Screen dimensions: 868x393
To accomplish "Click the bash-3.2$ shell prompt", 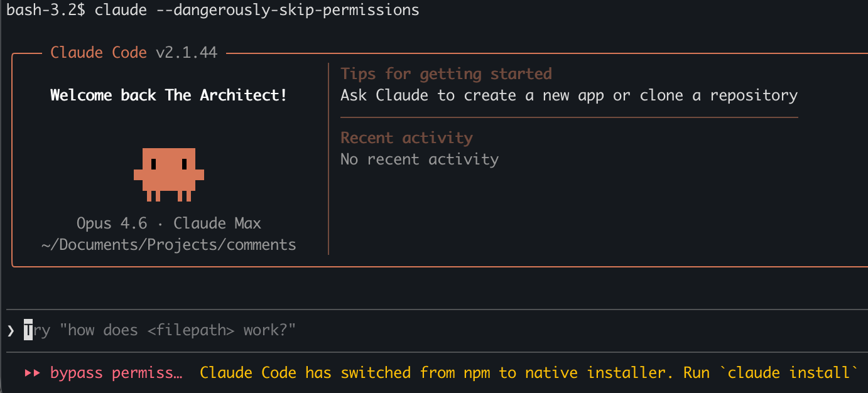I will coord(46,10).
